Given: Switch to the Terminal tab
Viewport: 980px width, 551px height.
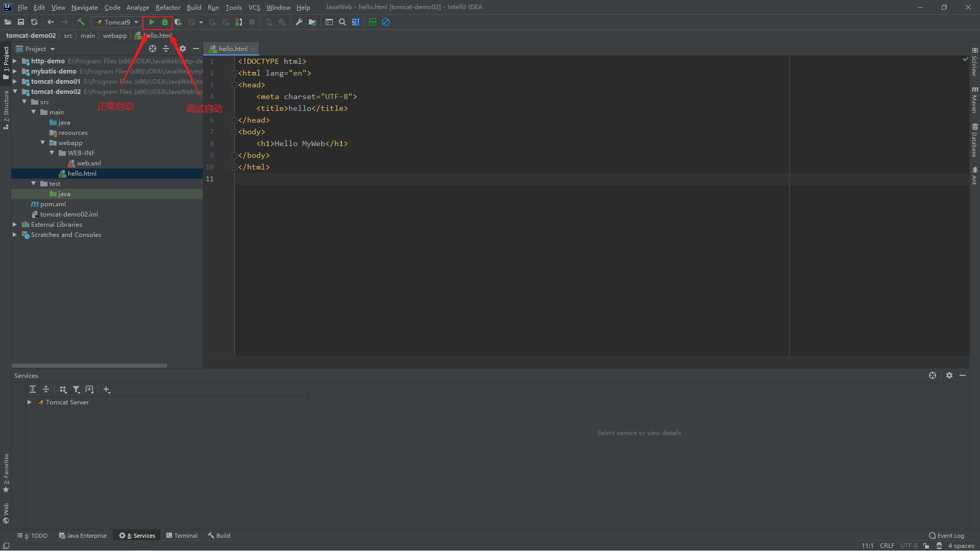Looking at the screenshot, I should [x=182, y=536].
